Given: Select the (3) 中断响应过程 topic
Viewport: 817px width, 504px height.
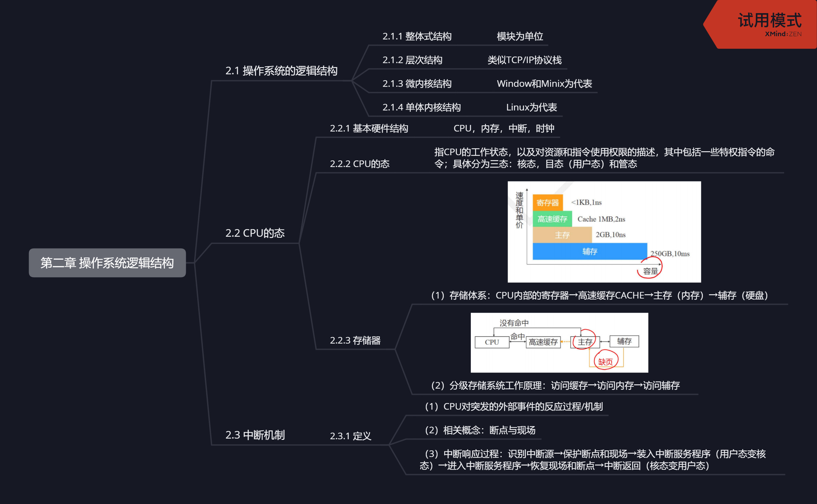Looking at the screenshot, I should (x=592, y=460).
